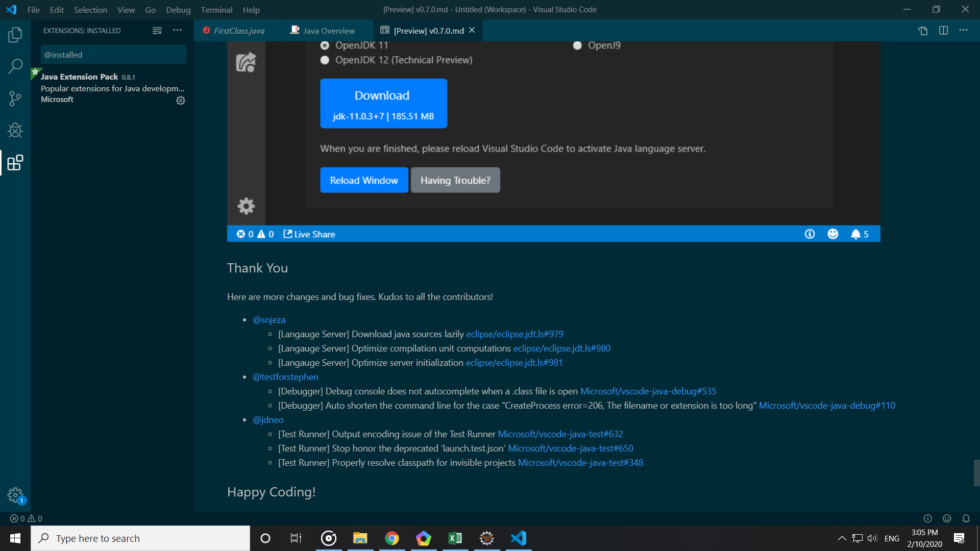This screenshot has height=551, width=980.
Task: Click the Download jdk-11.0.3+7 button
Action: (x=383, y=104)
